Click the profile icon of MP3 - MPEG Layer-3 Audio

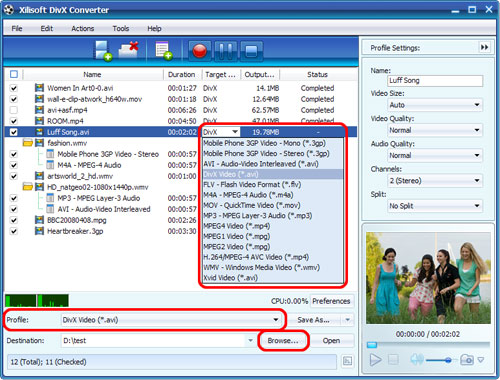[x=50, y=198]
